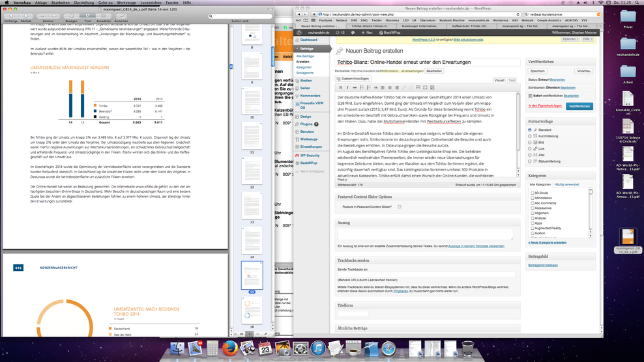The height and width of the screenshot is (362, 644).
Task: Select page 14 thumbnail in PDF sidebar
Action: click(x=252, y=240)
